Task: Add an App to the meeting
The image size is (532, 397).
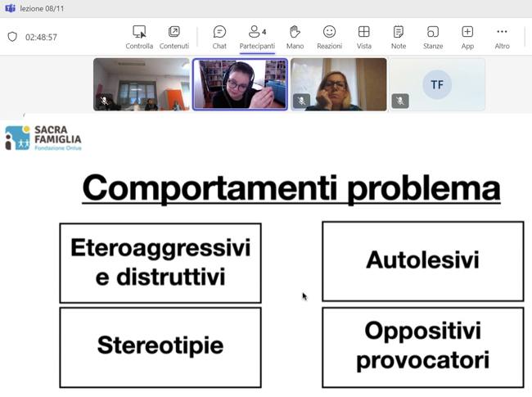Action: tap(467, 37)
